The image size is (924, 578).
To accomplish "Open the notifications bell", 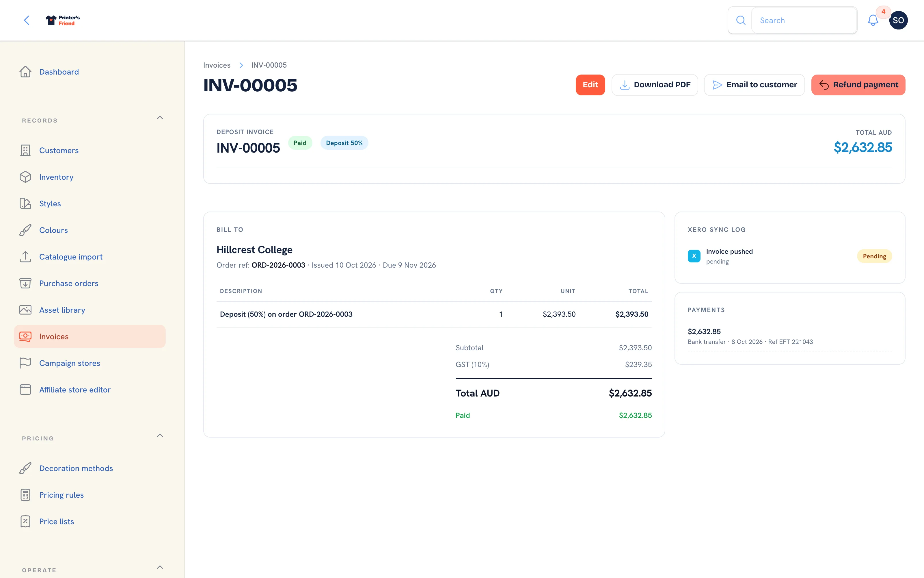I will [x=873, y=20].
